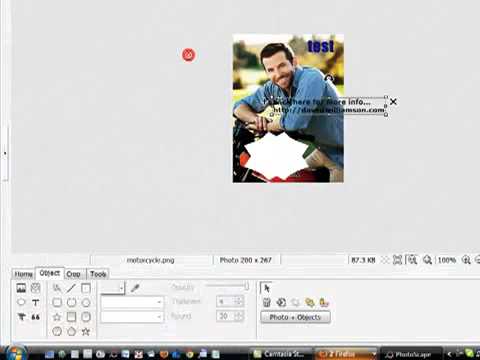Adjust the Opacity slider
The image size is (480, 360).
(227, 286)
